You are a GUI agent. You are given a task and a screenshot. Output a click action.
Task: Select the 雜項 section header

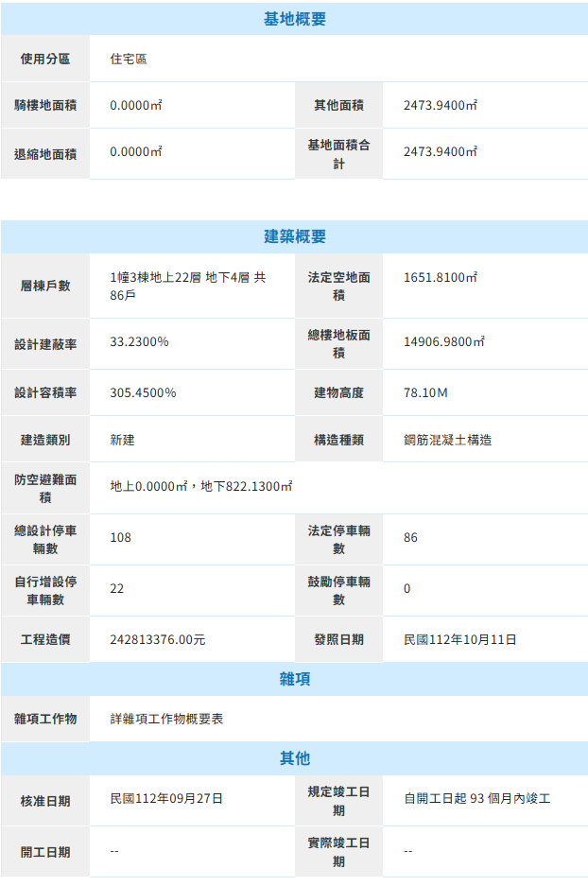[x=294, y=679]
